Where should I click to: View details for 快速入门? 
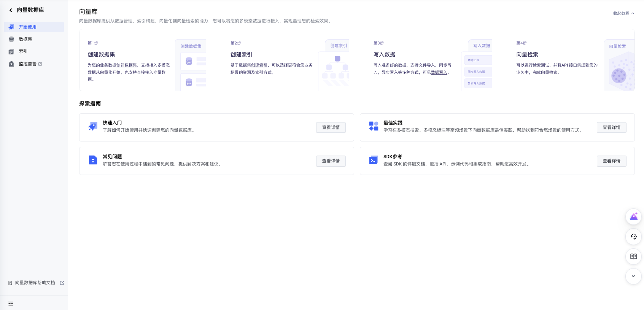pyautogui.click(x=331, y=127)
